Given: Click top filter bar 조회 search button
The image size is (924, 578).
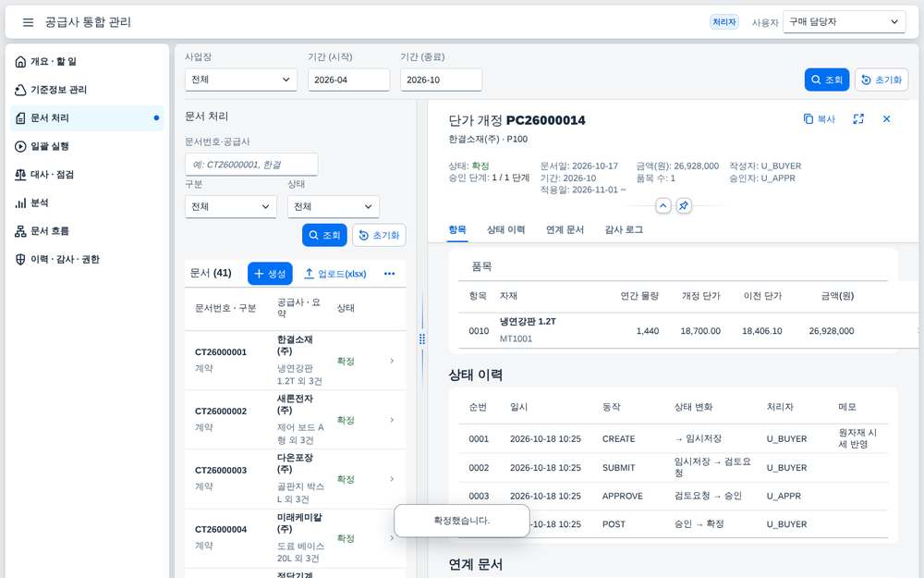Looking at the screenshot, I should click(x=826, y=80).
